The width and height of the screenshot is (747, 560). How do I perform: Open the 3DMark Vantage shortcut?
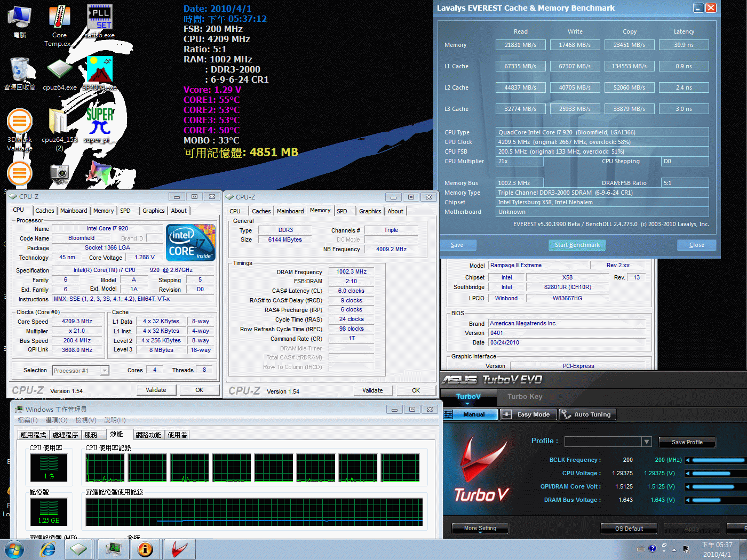[x=20, y=122]
